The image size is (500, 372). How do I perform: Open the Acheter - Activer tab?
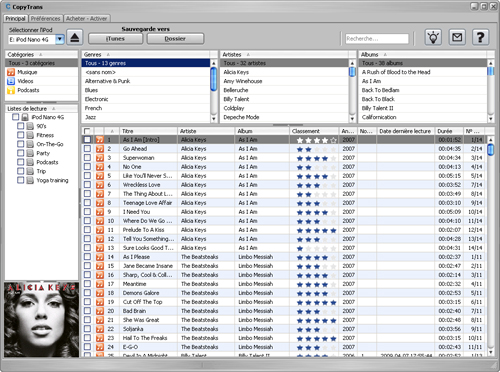point(87,18)
